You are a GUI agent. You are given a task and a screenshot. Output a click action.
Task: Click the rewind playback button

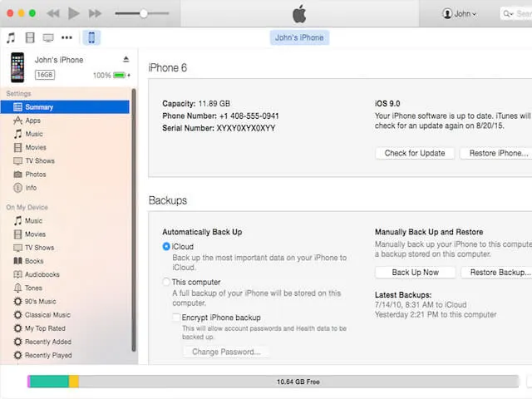tap(53, 13)
